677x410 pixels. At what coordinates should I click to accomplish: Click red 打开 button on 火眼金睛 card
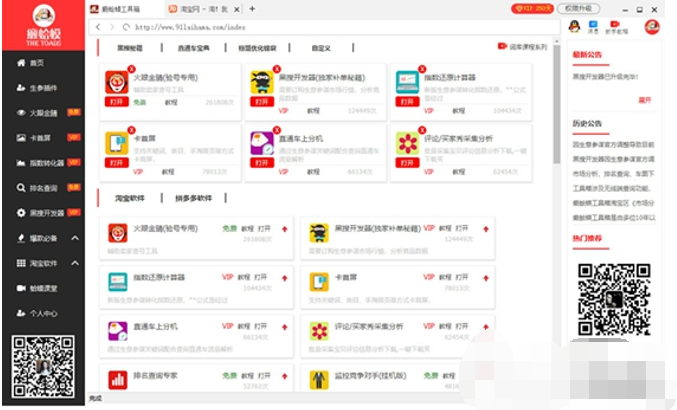coord(117,102)
